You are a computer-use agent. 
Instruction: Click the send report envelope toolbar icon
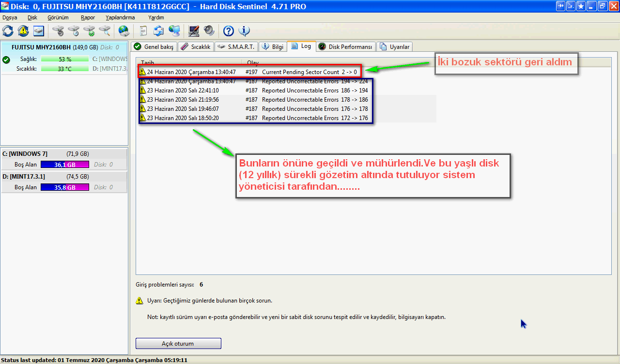[x=159, y=31]
